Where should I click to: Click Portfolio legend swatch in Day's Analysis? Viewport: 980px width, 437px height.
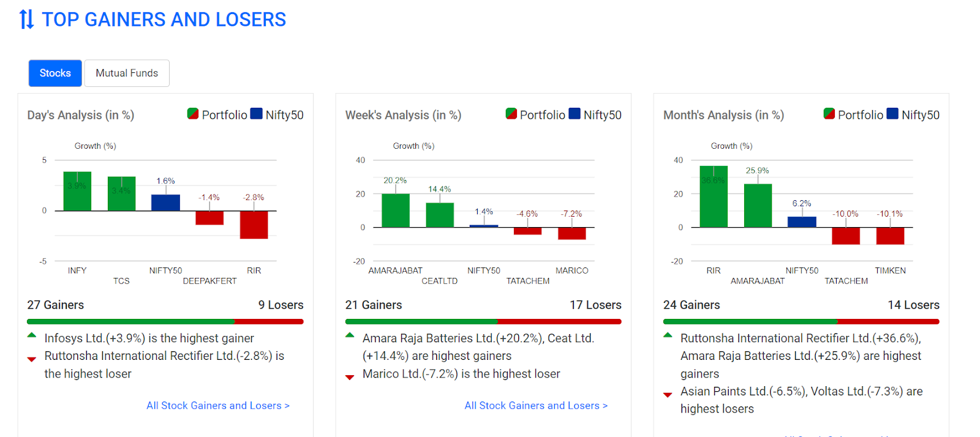coord(193,114)
